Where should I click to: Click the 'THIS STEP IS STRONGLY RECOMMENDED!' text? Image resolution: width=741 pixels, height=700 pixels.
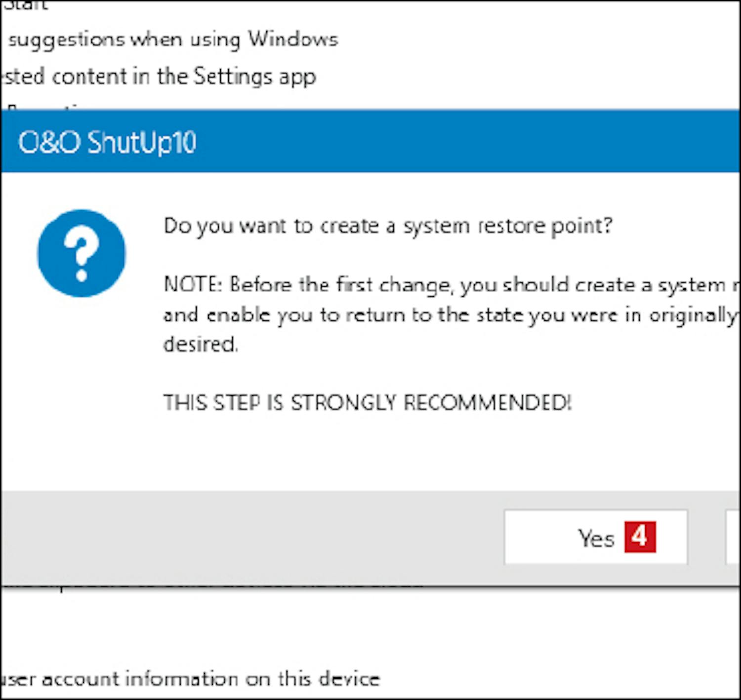pyautogui.click(x=368, y=403)
